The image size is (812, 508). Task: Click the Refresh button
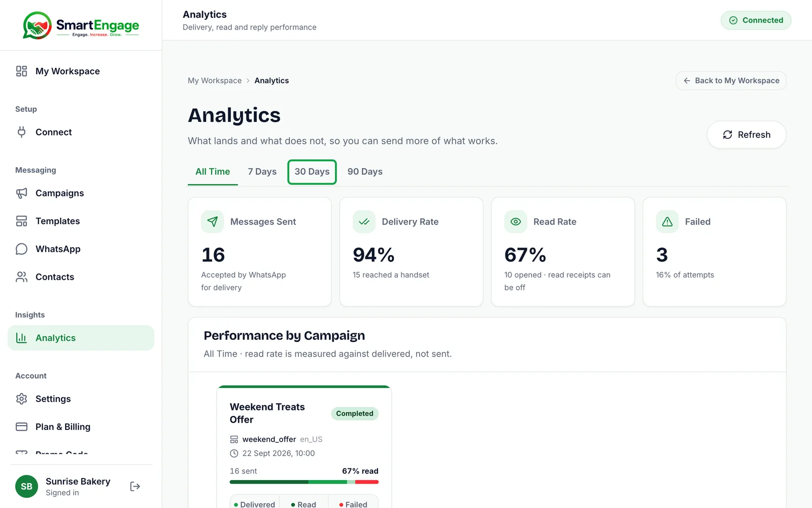click(747, 135)
